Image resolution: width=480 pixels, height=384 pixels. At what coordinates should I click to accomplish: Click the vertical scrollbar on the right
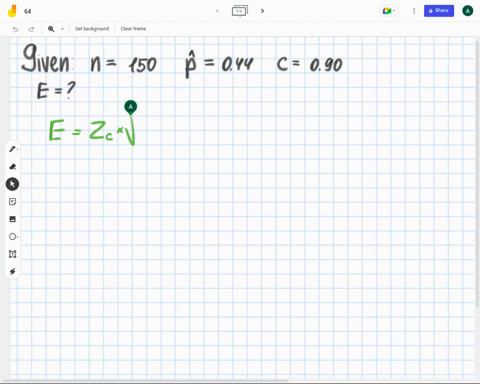tap(478, 173)
